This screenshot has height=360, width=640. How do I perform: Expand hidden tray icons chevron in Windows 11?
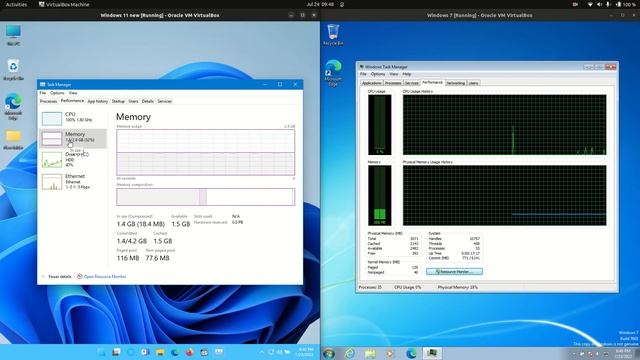262,352
